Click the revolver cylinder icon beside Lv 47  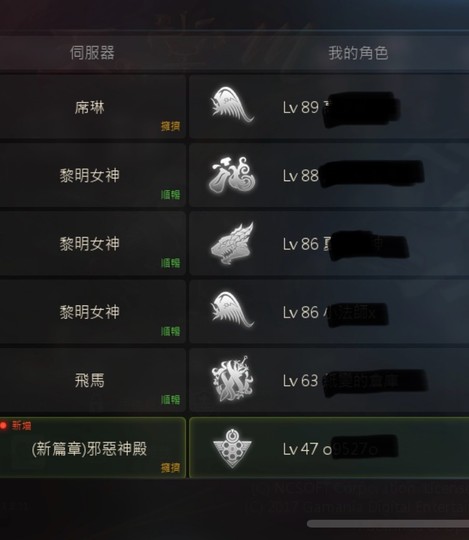[x=232, y=448]
